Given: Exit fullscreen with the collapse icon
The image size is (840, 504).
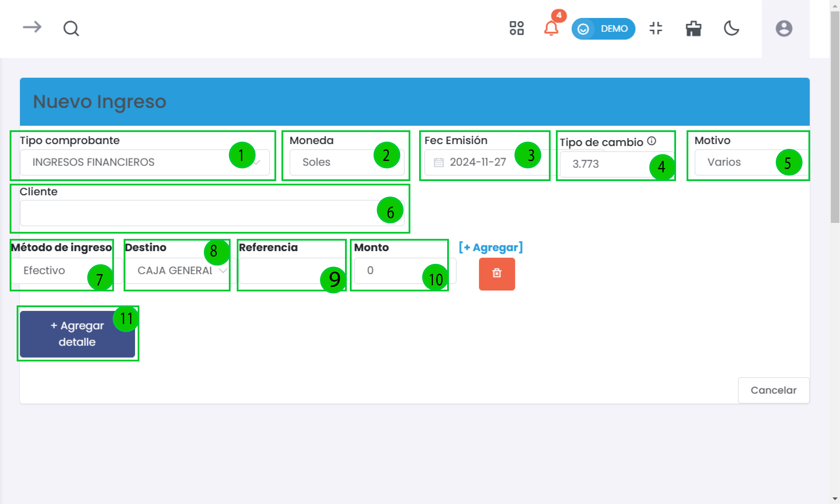Looking at the screenshot, I should pos(655,28).
